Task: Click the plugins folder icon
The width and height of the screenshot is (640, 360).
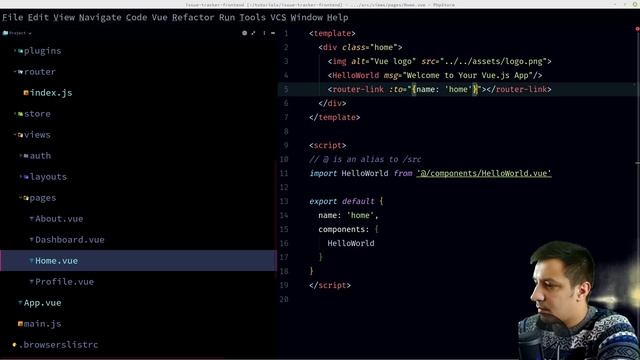Action: pos(20,51)
